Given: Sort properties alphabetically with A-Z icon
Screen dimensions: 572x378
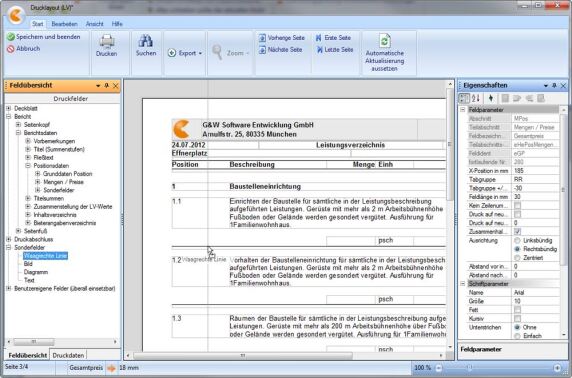Looking at the screenshot, I should pos(476,98).
